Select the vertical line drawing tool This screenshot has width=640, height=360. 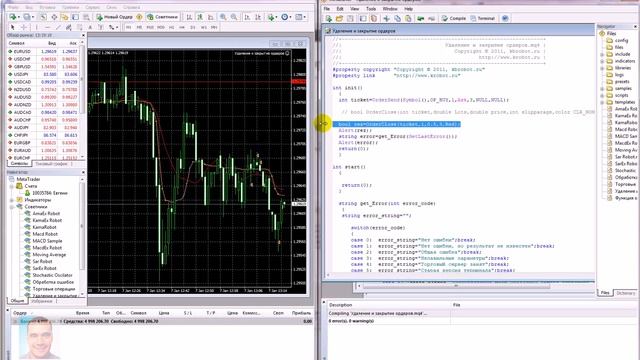click(x=37, y=27)
